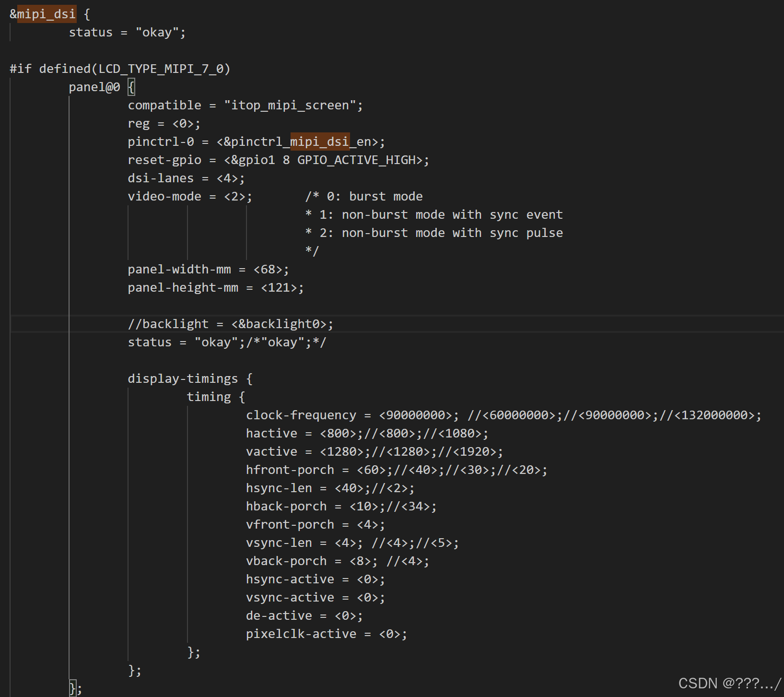This screenshot has width=784, height=697.
Task: Click the vactive = <1280> line
Action: (374, 451)
